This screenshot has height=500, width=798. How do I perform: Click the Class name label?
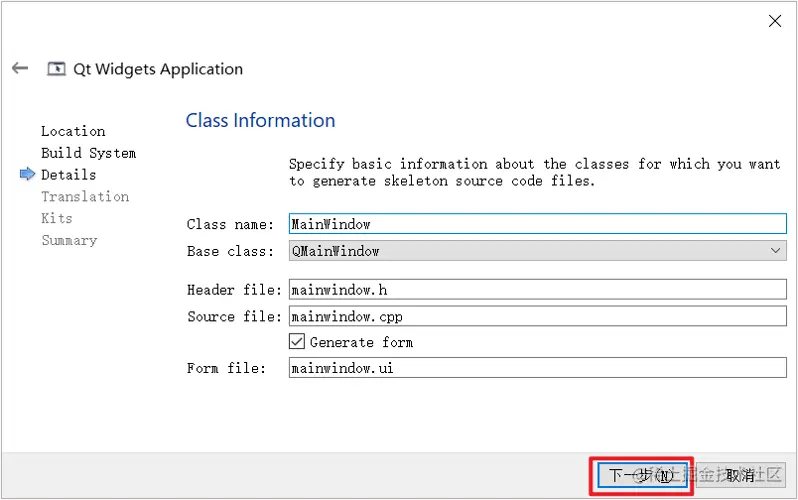230,225
